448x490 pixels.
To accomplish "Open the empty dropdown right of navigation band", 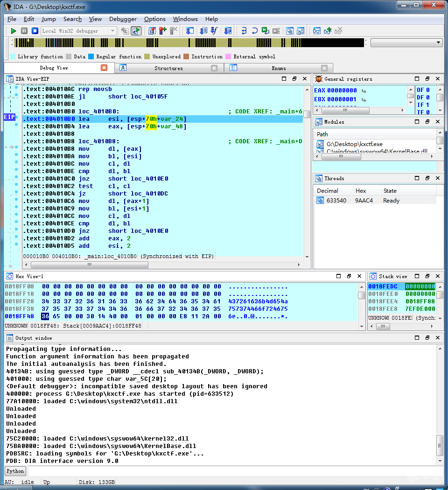I will (406, 42).
